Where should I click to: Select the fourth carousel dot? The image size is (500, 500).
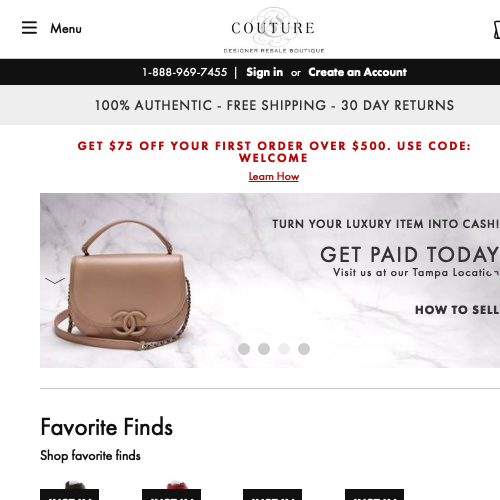(304, 349)
